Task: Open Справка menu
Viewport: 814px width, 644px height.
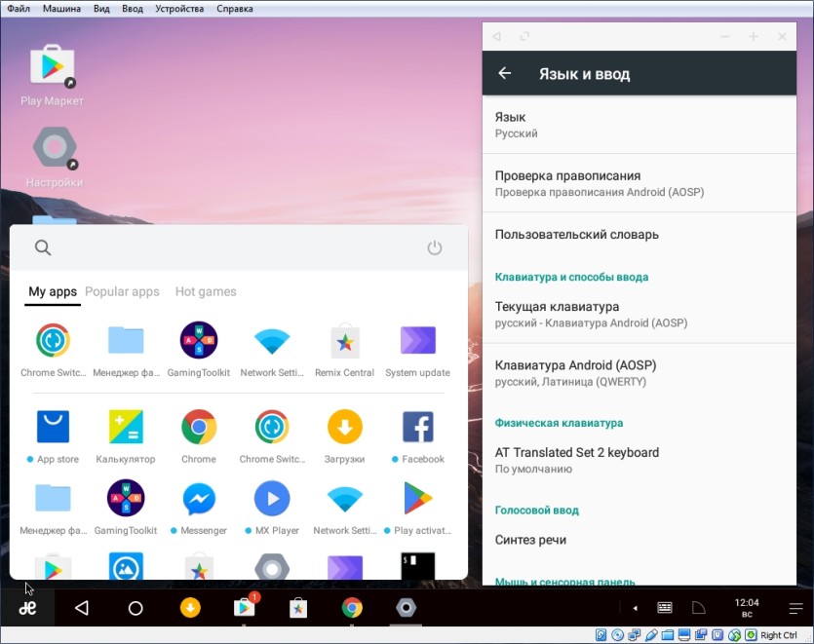Action: pos(235,9)
